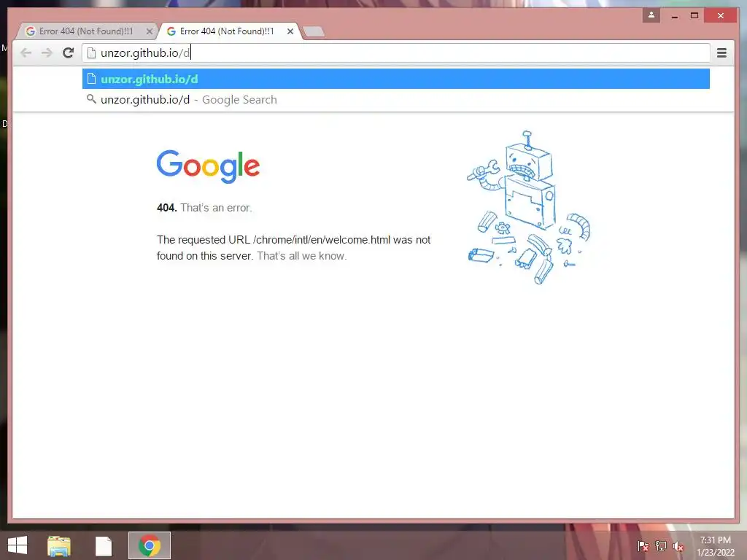Click the broken robot illustration
The width and height of the screenshot is (747, 560).
point(528,208)
